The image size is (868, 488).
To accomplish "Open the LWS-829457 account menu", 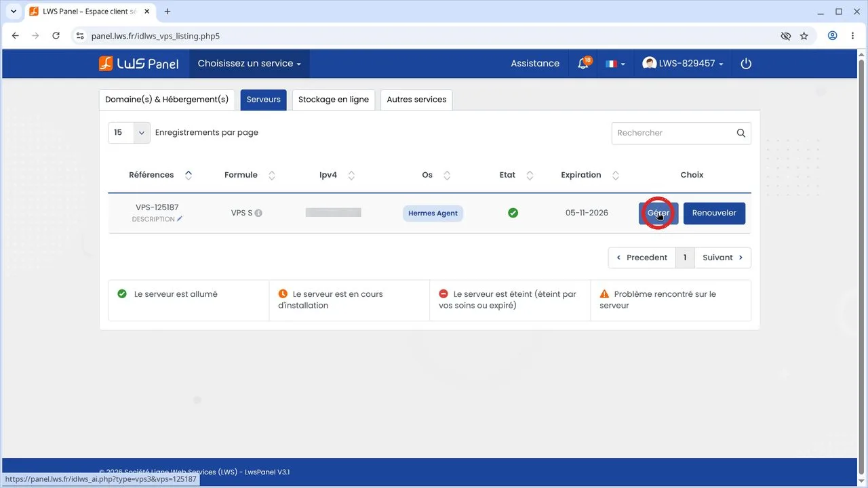I will pyautogui.click(x=683, y=63).
